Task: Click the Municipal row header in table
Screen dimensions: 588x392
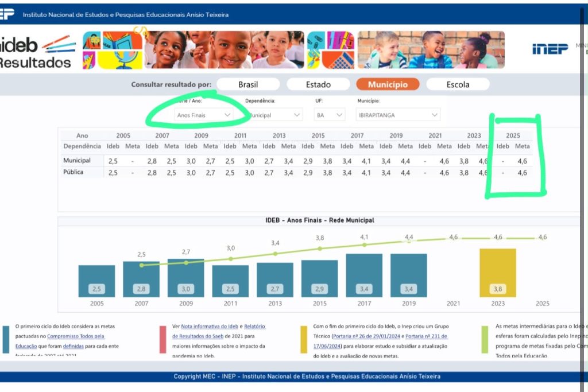Action: [77, 160]
